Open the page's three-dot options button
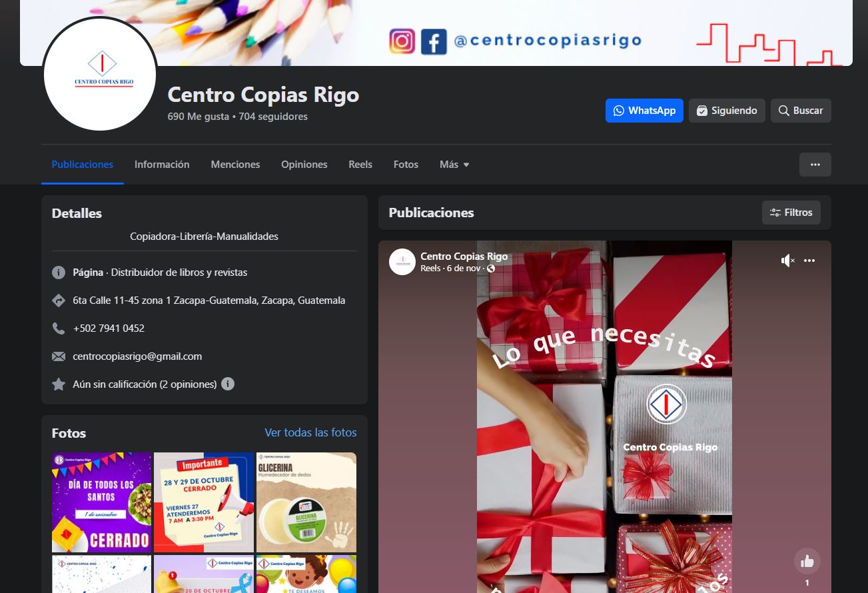The width and height of the screenshot is (868, 593). click(815, 165)
